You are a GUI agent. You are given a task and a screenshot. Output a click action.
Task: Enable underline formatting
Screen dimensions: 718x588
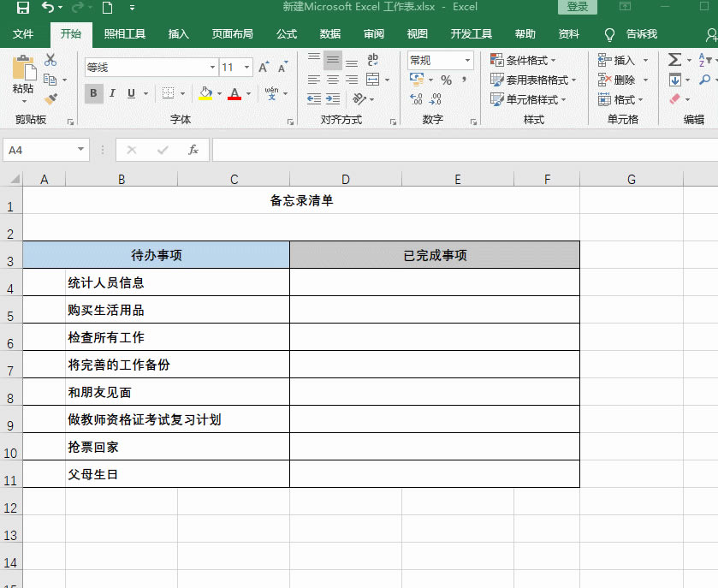pyautogui.click(x=131, y=92)
